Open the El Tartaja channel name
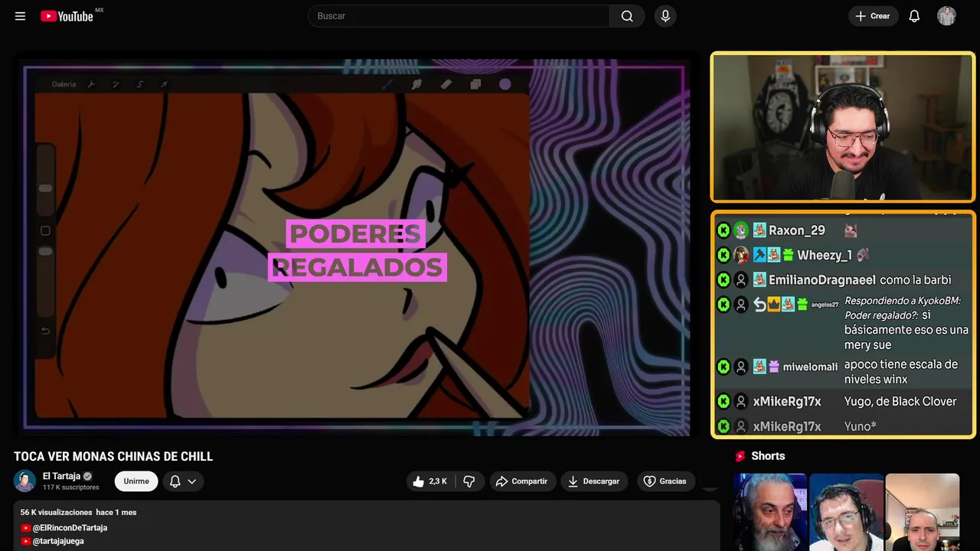This screenshot has width=980, height=551. click(61, 476)
